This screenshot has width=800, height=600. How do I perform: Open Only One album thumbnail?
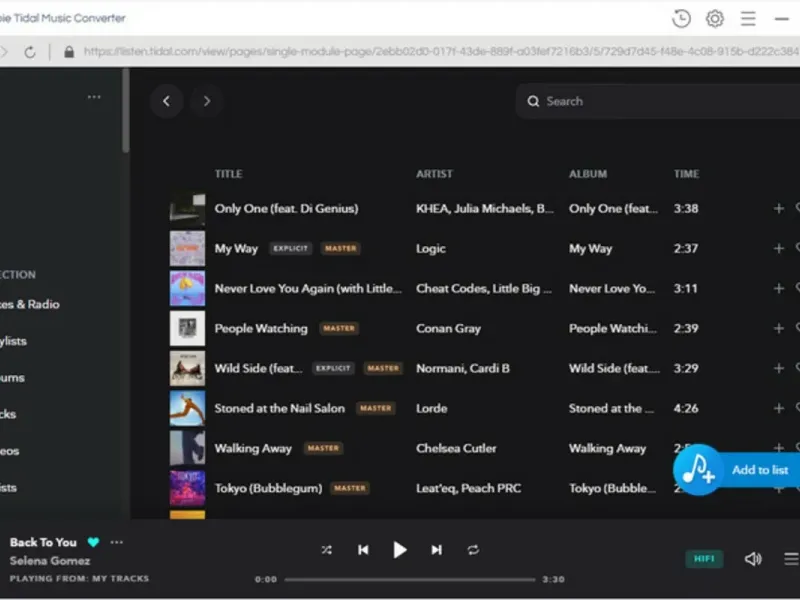[x=187, y=209]
